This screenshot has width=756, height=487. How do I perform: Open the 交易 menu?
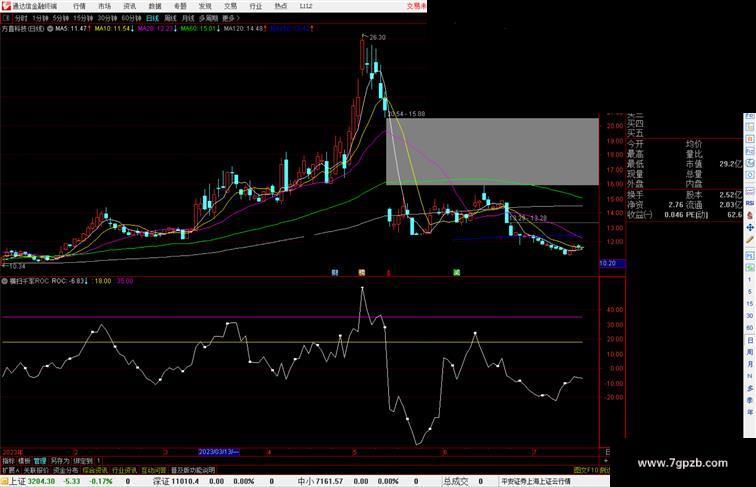pos(230,6)
